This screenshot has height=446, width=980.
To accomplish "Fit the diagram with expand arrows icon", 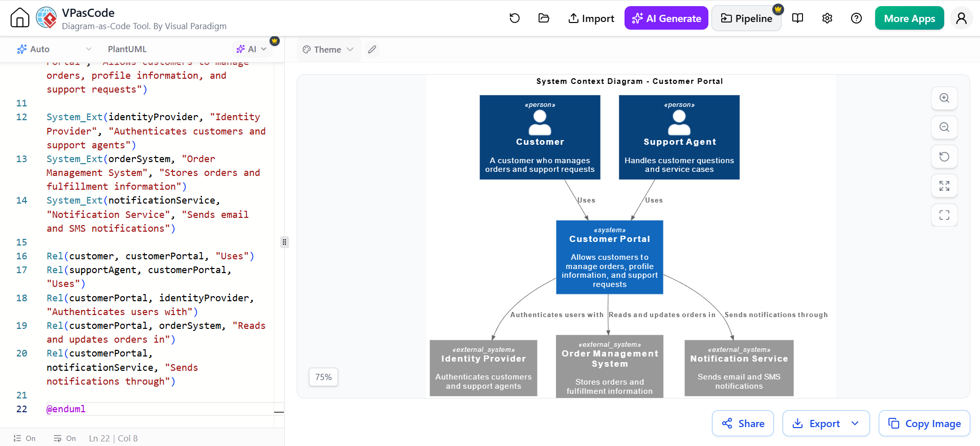I will click(x=944, y=186).
